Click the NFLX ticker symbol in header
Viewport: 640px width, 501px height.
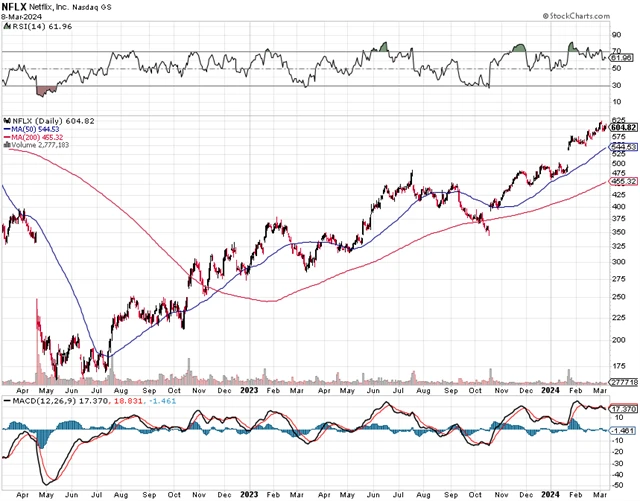(14, 6)
